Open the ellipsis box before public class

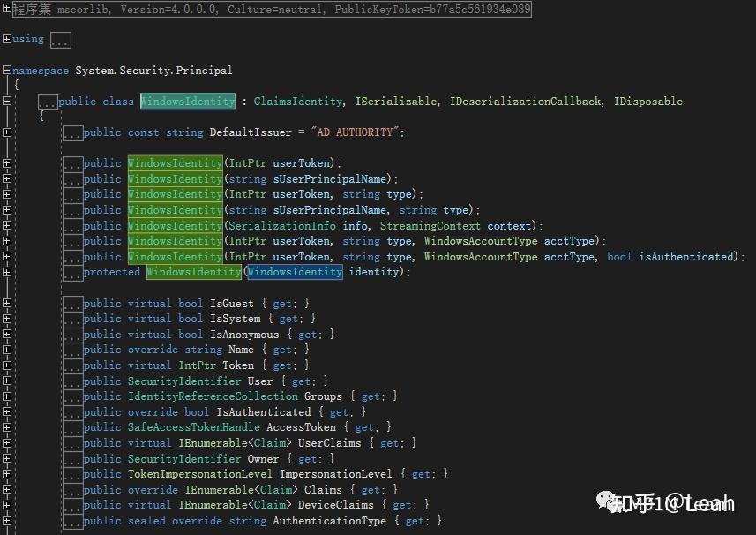[48, 102]
